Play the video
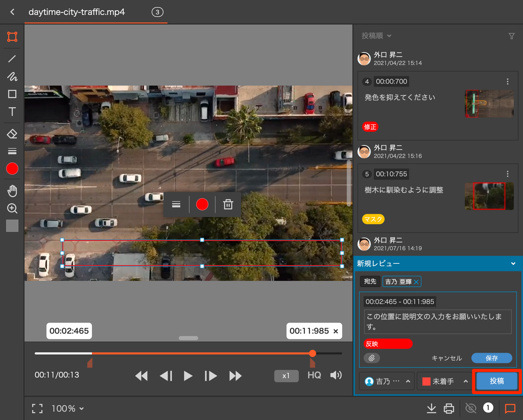The width and height of the screenshot is (523, 420). 188,376
